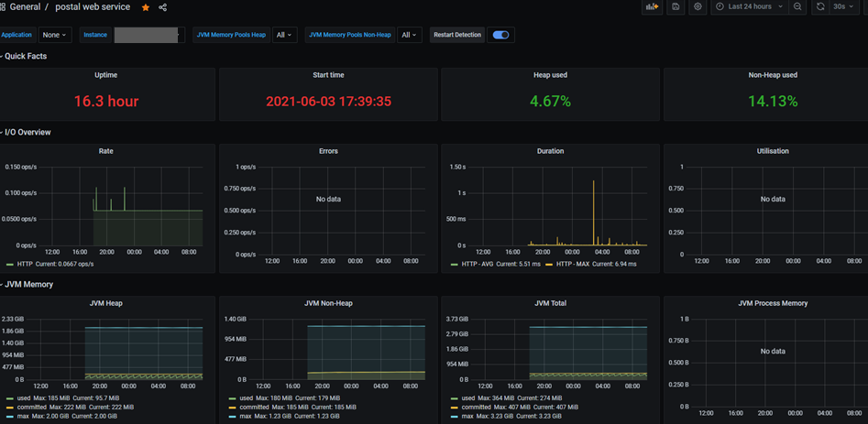Image resolution: width=868 pixels, height=424 pixels.
Task: Open the Rate panel title menu
Action: pos(106,151)
